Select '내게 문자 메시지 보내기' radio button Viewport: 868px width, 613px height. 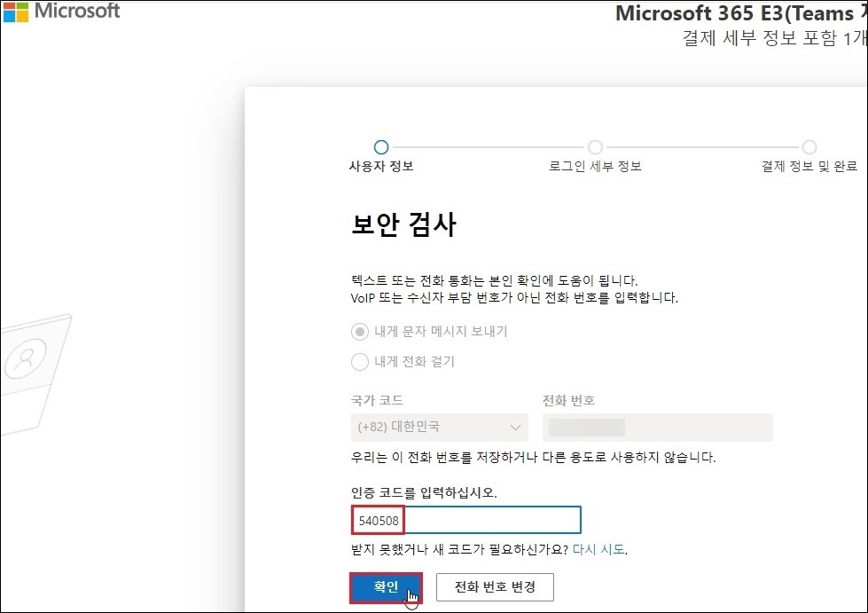tap(360, 332)
